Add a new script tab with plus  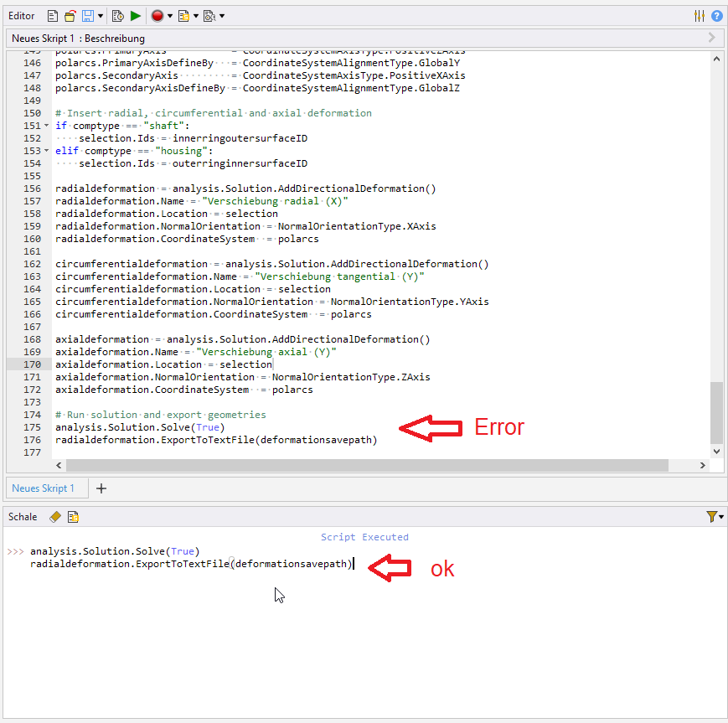point(101,488)
